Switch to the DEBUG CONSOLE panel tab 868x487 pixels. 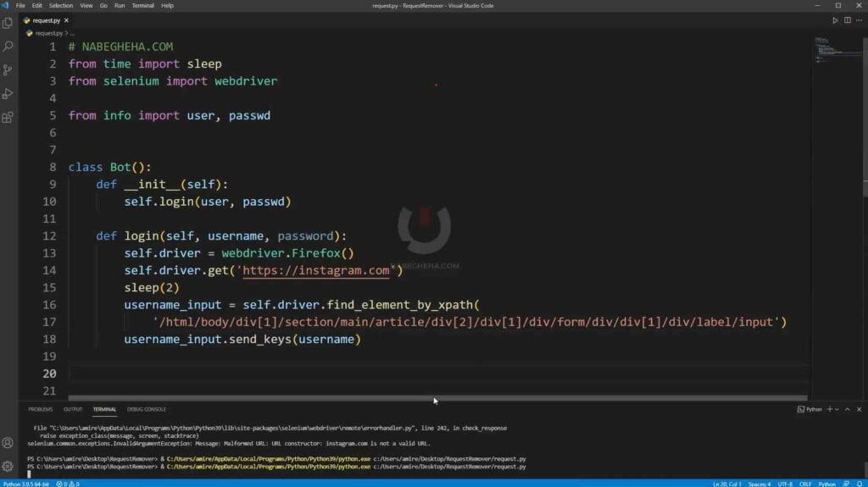(147, 409)
